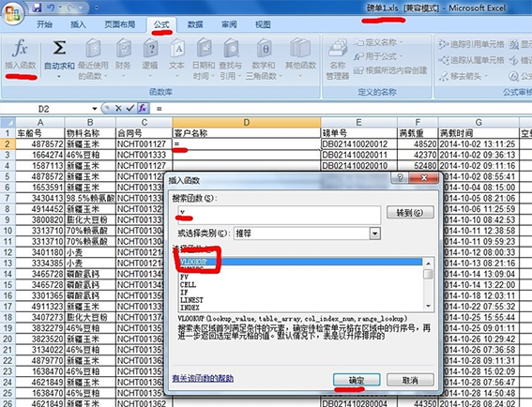Screen dimensions: 532x407
Task: Click the 自动求和 sigma icon
Action: click(59, 49)
